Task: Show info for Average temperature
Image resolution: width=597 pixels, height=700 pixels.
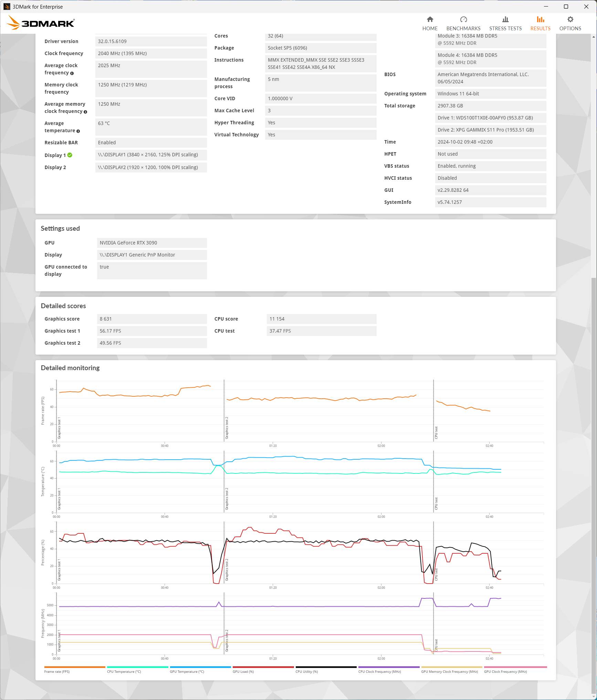Action: (78, 131)
